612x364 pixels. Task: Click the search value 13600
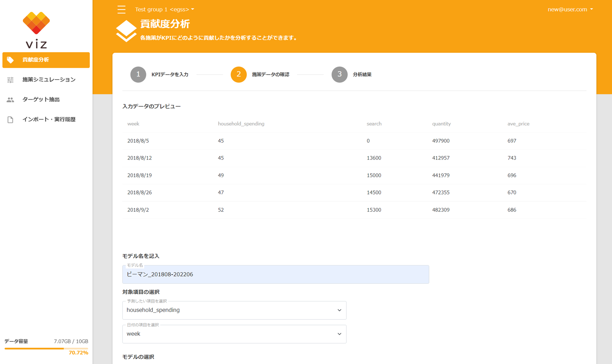coord(374,158)
